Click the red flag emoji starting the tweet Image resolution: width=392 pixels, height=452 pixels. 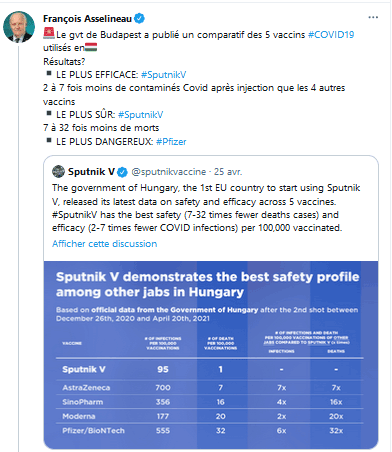click(x=49, y=33)
